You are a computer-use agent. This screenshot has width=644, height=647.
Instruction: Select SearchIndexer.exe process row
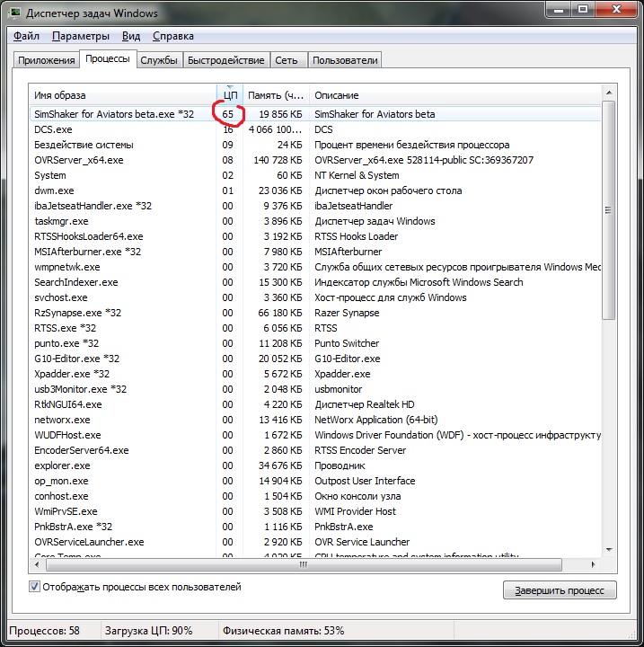pos(315,282)
